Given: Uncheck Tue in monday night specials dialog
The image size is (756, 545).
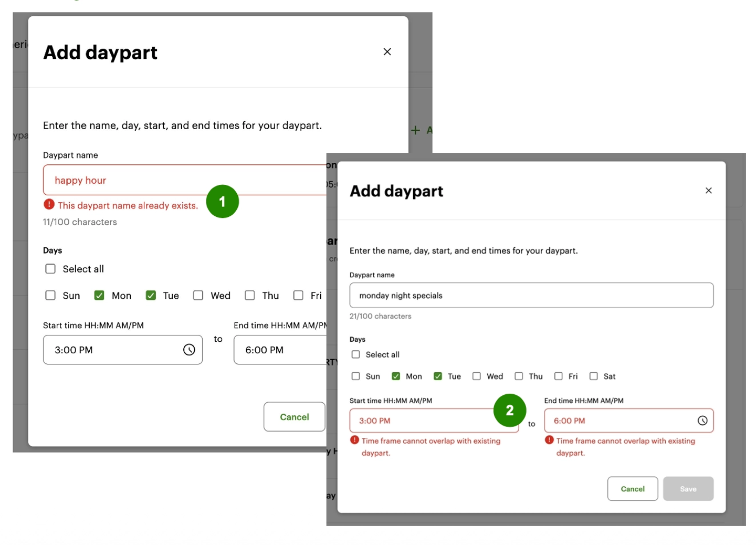Looking at the screenshot, I should click(x=438, y=376).
